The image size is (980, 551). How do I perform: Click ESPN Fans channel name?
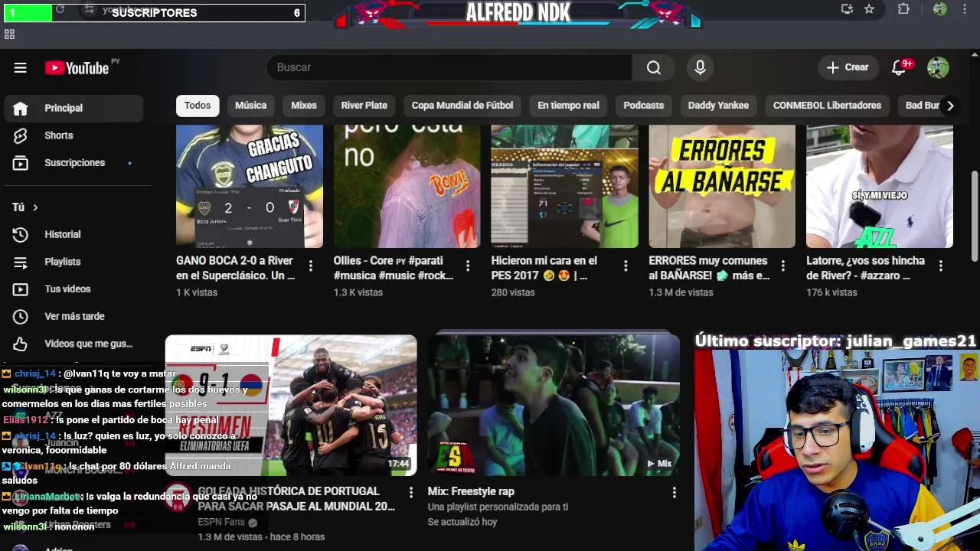tap(221, 522)
